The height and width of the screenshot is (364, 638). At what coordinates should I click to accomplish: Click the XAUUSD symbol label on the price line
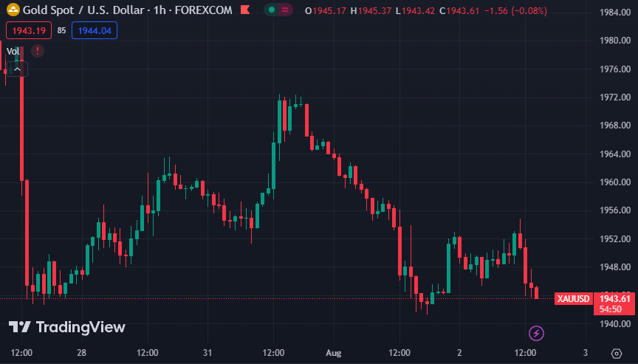point(573,298)
